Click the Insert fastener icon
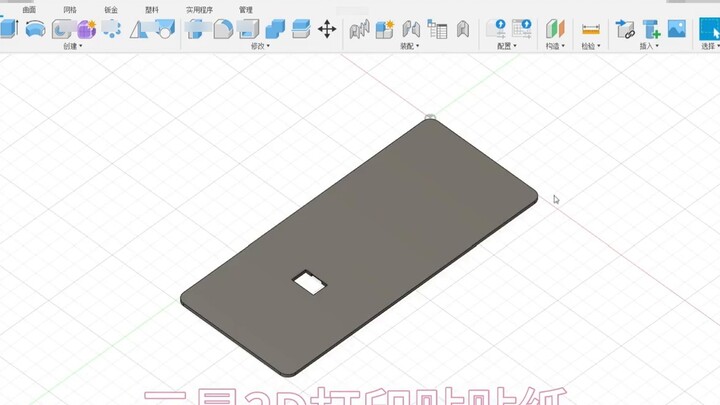The height and width of the screenshot is (405, 720). [x=651, y=29]
